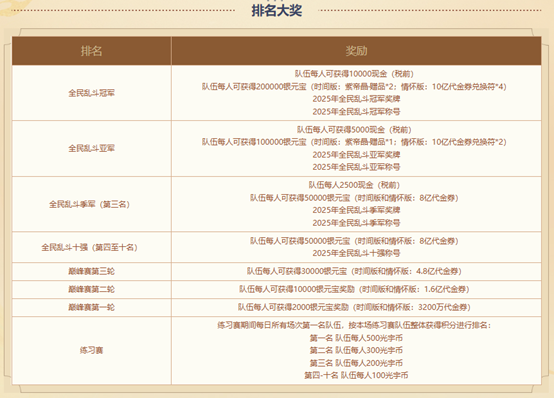
Task: Click the 排名 column header
Action: click(x=92, y=51)
